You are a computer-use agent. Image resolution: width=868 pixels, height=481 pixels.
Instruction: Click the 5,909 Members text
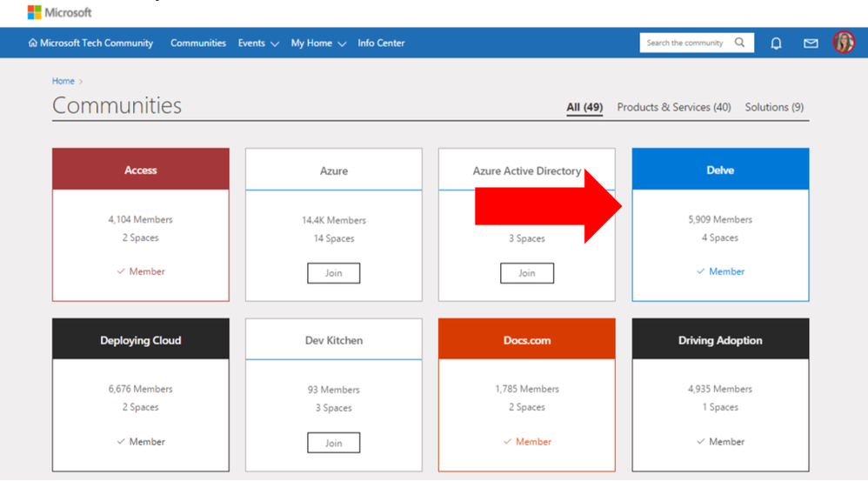[x=720, y=220]
